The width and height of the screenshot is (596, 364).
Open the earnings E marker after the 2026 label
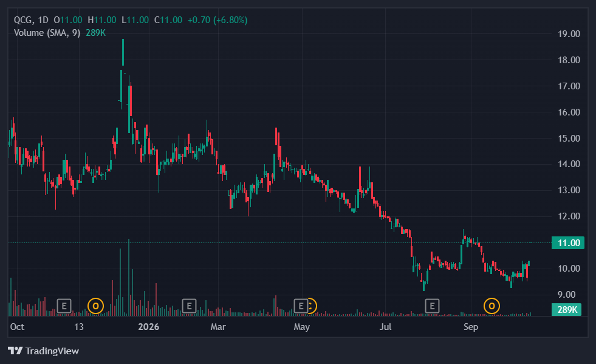coord(189,306)
